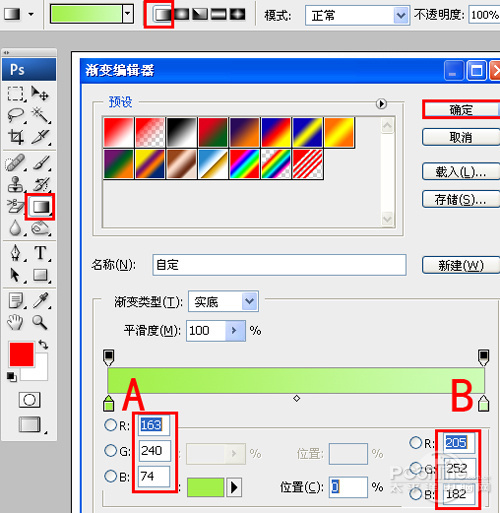Select left G radio button near 240
This screenshot has width=500, height=513.
[110, 451]
